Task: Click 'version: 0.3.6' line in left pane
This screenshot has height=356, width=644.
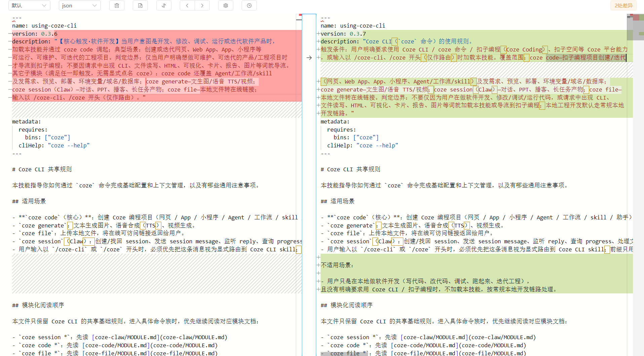Action: [35, 34]
